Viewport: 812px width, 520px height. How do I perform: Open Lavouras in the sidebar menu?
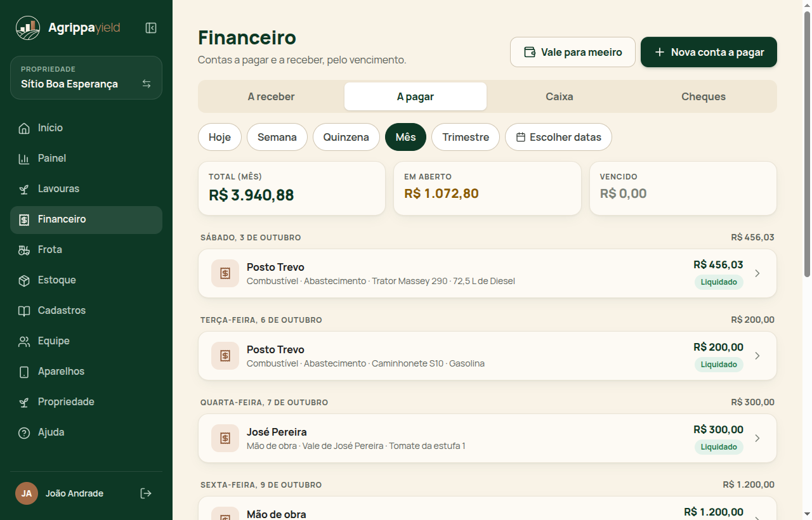point(86,189)
